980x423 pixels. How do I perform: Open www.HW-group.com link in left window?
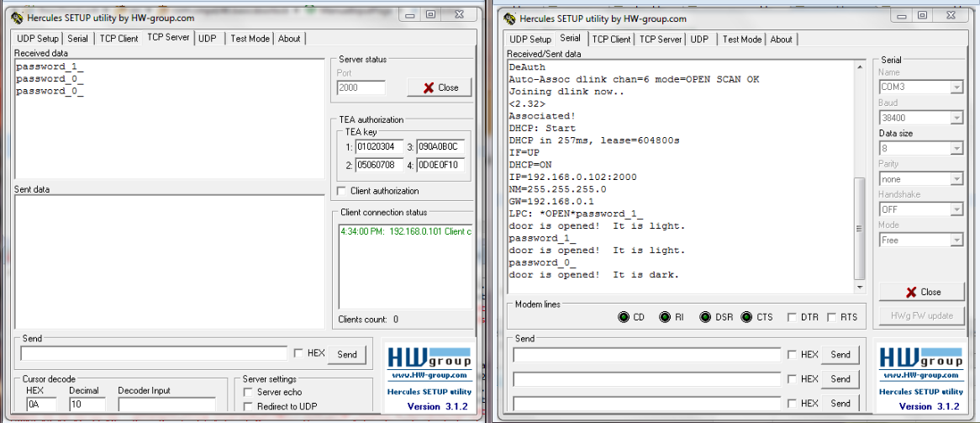tap(429, 375)
